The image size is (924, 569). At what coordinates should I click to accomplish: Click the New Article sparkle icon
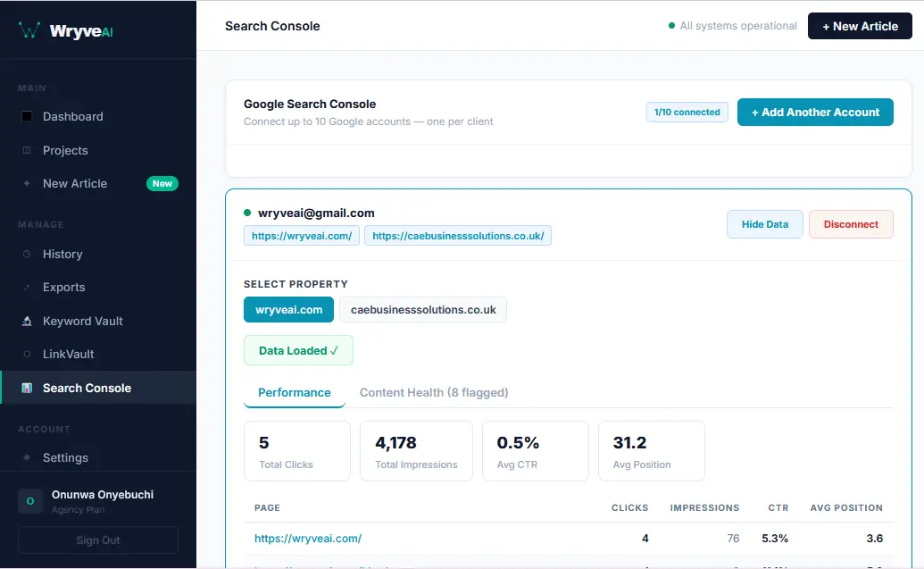(27, 183)
